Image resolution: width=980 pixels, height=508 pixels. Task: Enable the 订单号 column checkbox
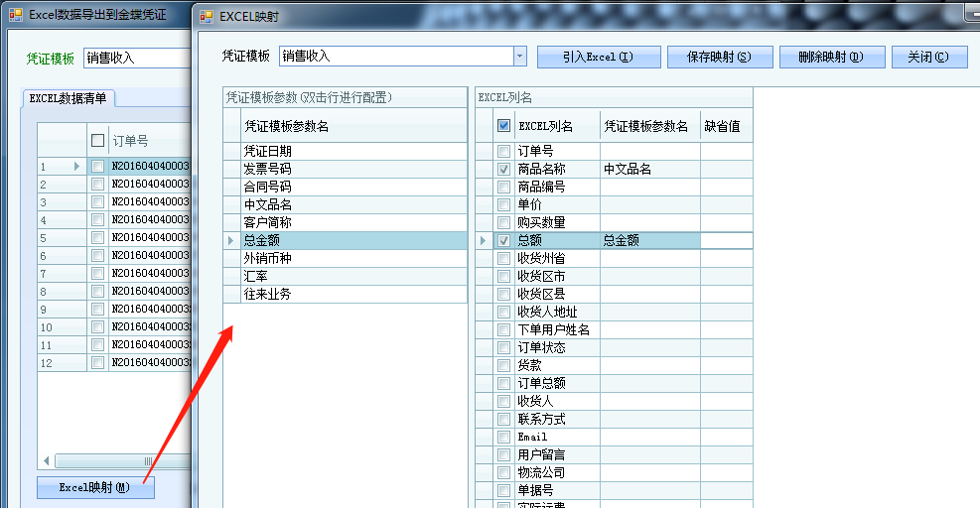(x=503, y=152)
